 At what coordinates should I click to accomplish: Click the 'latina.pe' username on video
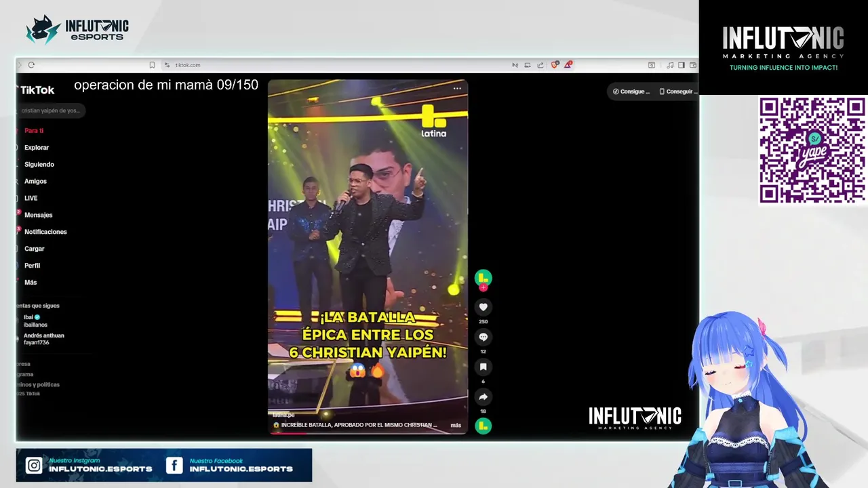click(x=283, y=415)
